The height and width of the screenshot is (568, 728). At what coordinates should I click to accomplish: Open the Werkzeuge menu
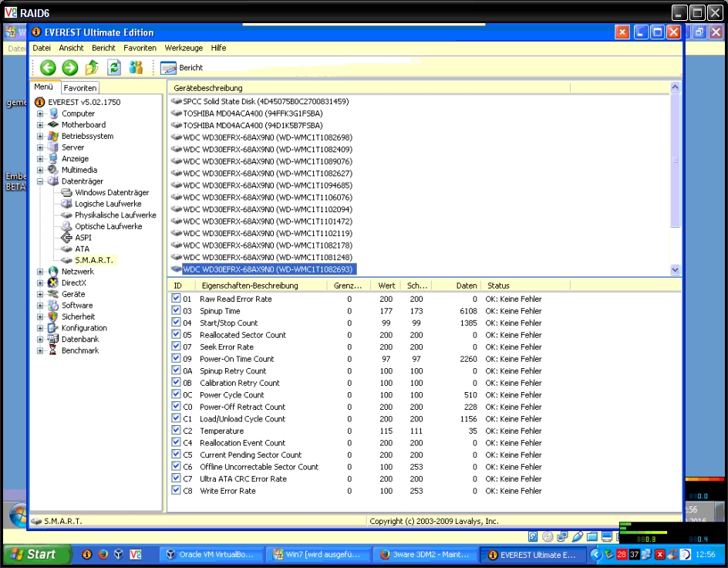[184, 48]
